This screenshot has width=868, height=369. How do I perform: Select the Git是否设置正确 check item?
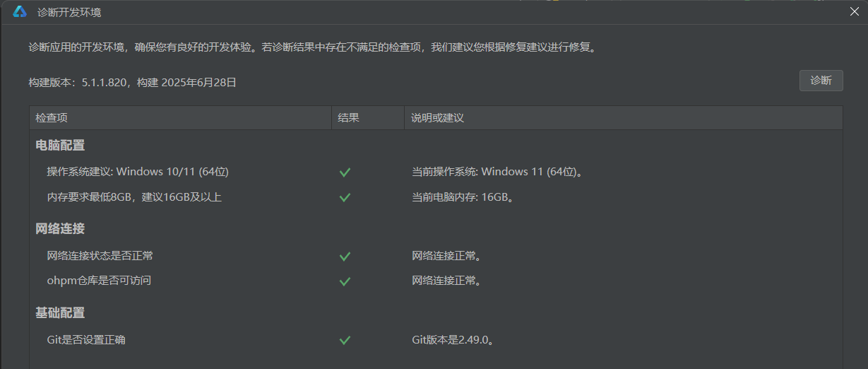(x=86, y=340)
